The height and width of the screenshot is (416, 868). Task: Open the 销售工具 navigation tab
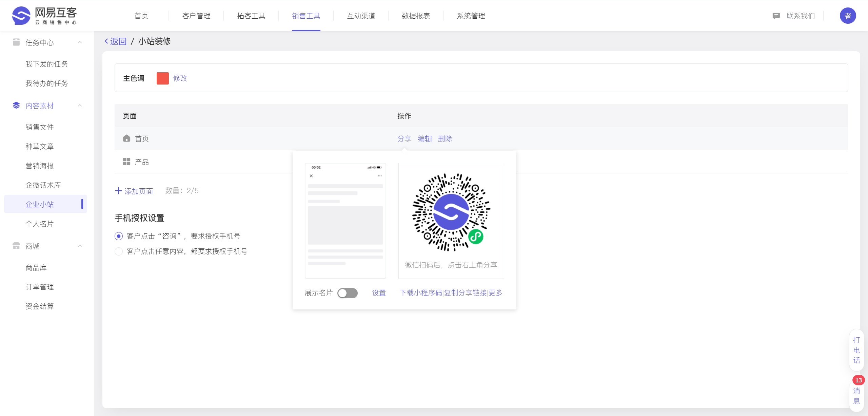(306, 16)
